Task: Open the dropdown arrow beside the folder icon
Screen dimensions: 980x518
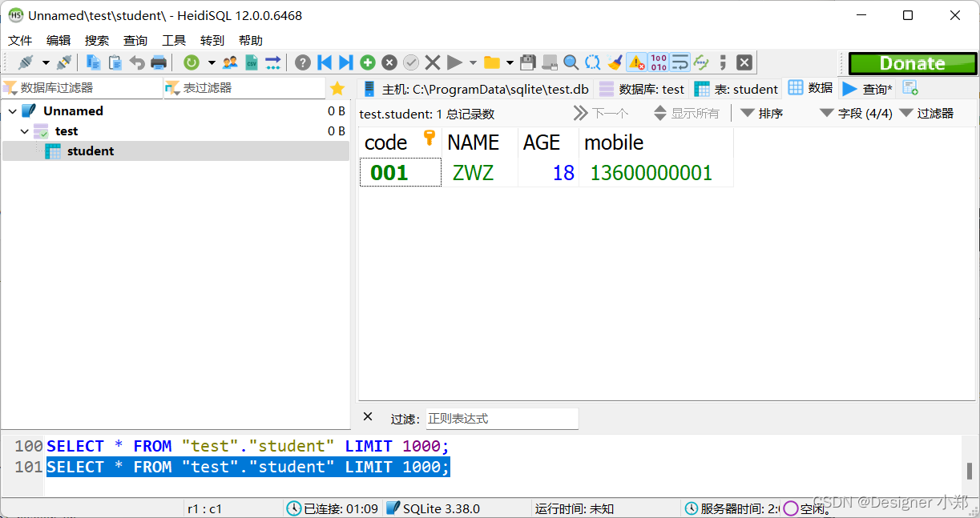Action: (x=510, y=62)
